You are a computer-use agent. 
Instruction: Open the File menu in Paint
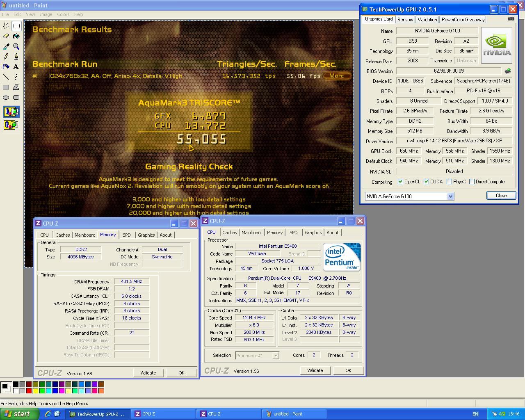click(x=5, y=14)
